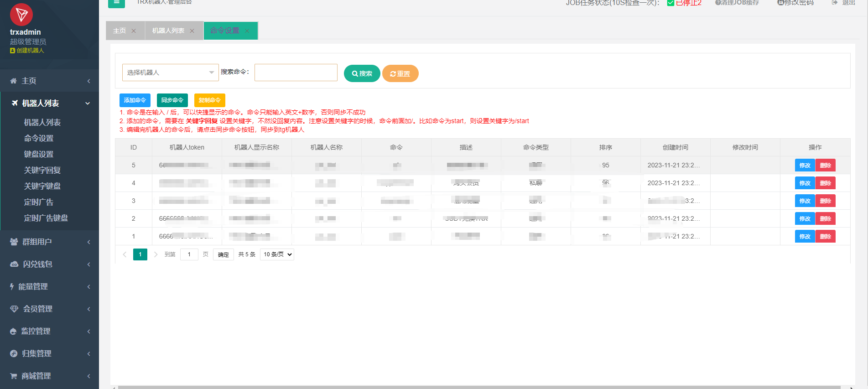The image size is (868, 389).
Task: Close the 主页 tab with its X
Action: point(134,31)
